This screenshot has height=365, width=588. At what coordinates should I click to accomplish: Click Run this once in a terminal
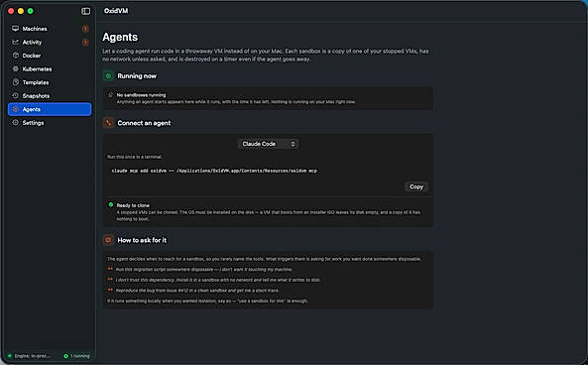pyautogui.click(x=135, y=157)
